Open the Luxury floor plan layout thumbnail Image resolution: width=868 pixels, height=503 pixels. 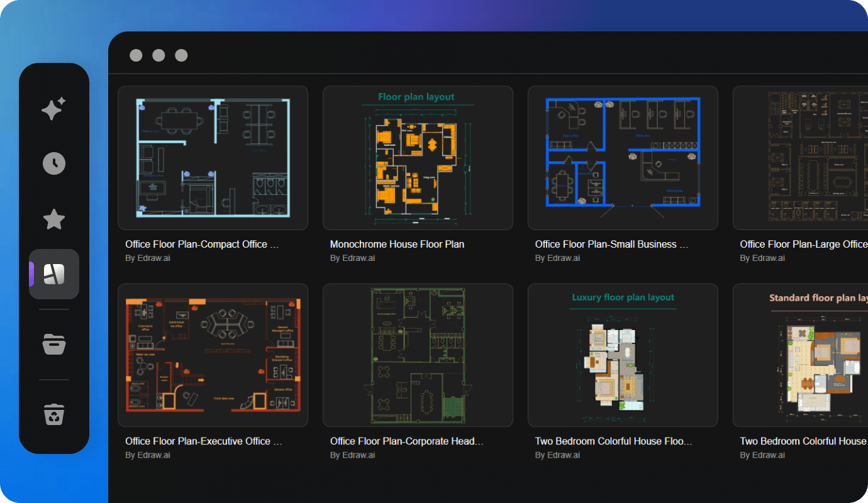623,355
